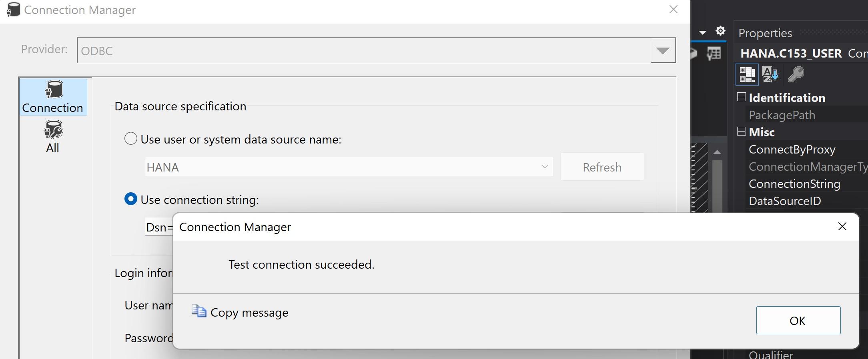
Task: Sort properties alphabetically
Action: pos(770,74)
